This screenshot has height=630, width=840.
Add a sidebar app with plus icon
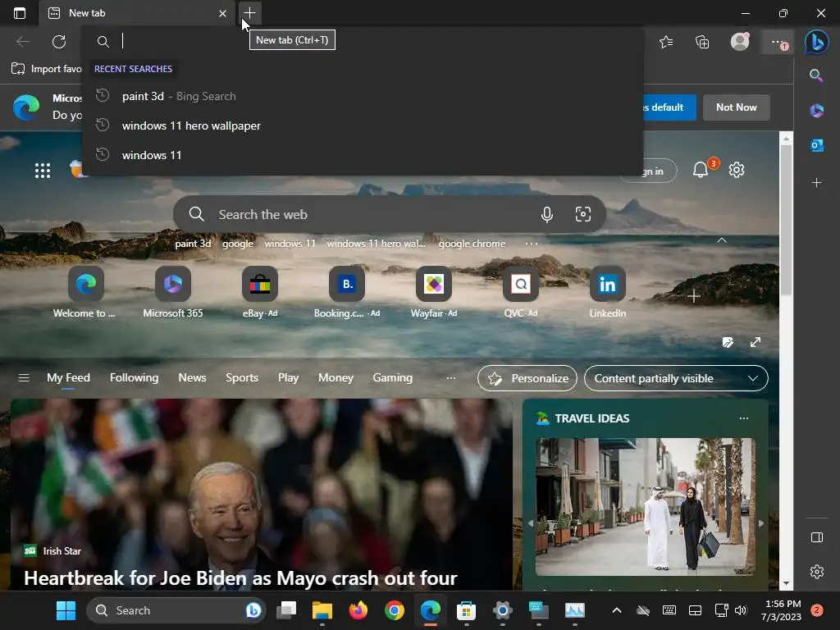[816, 183]
